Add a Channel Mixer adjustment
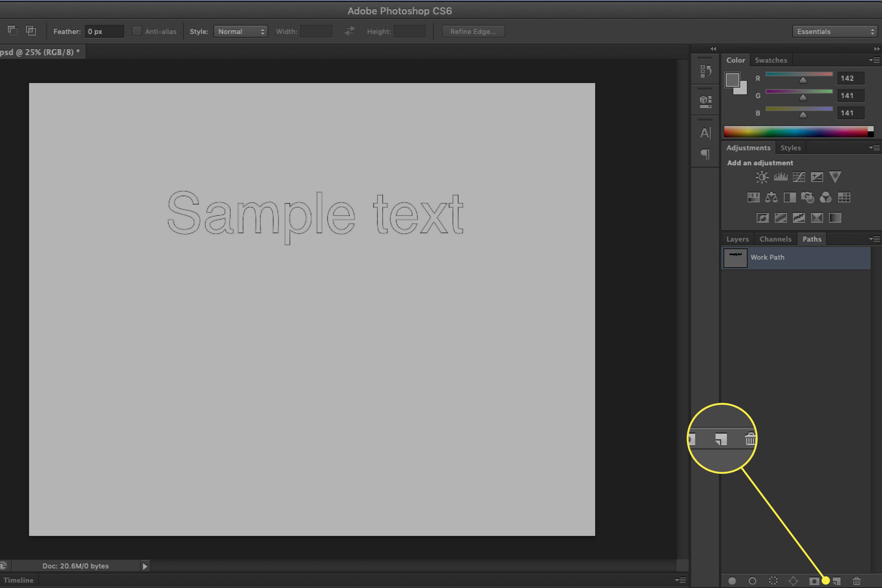Viewport: 882px width, 588px height. pos(826,197)
